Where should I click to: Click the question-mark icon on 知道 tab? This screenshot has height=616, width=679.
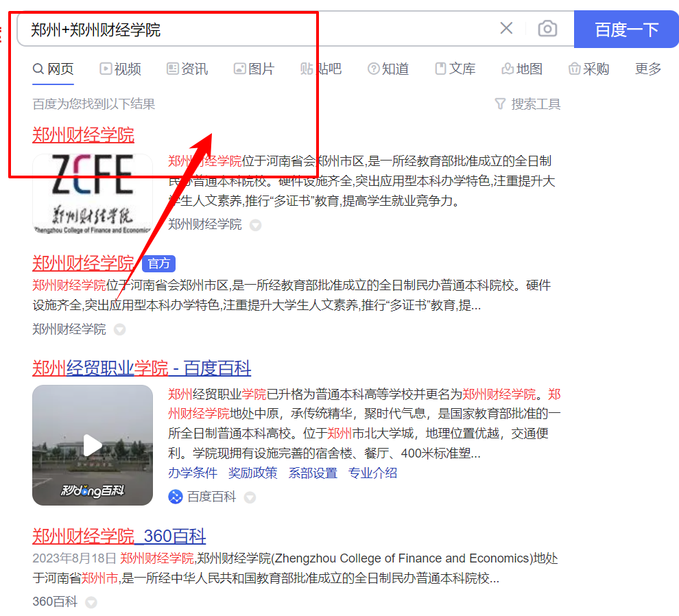tap(373, 69)
